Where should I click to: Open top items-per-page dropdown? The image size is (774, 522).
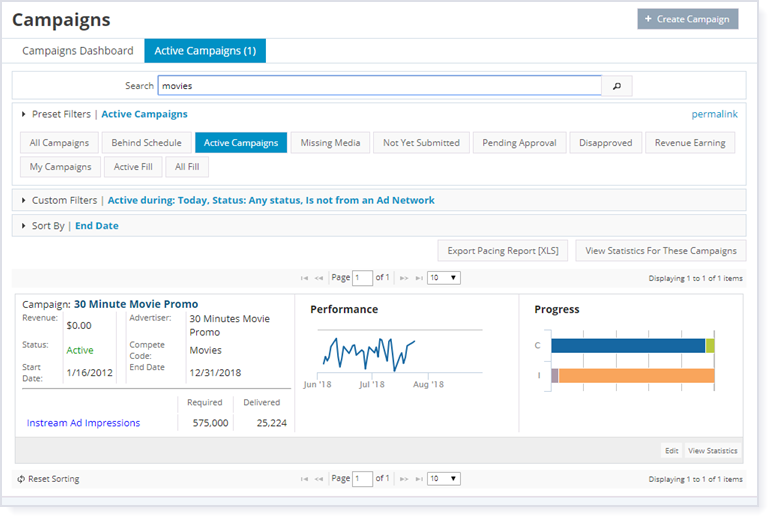click(x=443, y=278)
